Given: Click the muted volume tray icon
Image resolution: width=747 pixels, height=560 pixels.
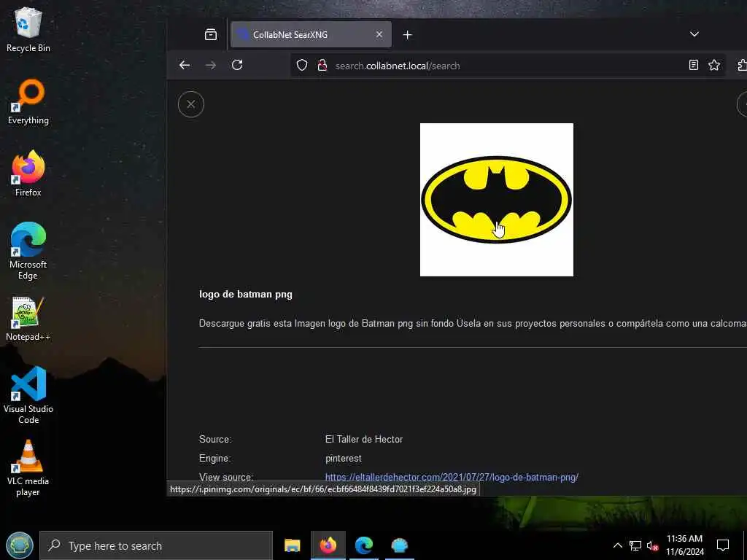Looking at the screenshot, I should click(x=652, y=546).
